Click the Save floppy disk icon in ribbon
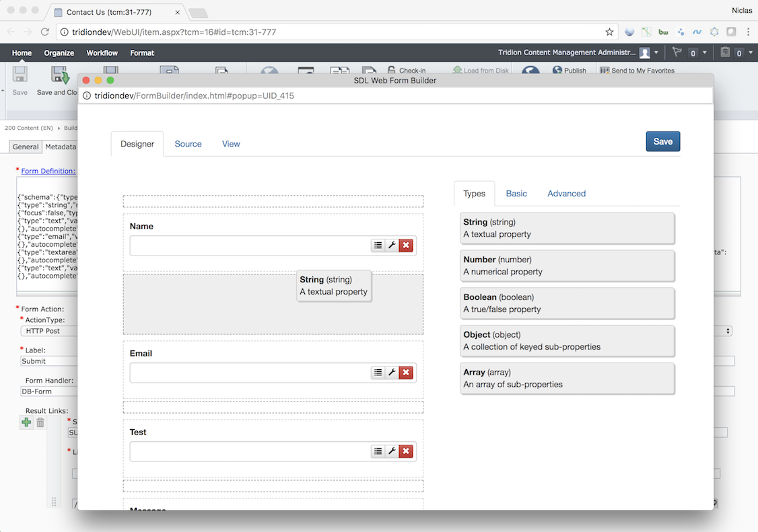This screenshot has height=532, width=758. pos(20,75)
